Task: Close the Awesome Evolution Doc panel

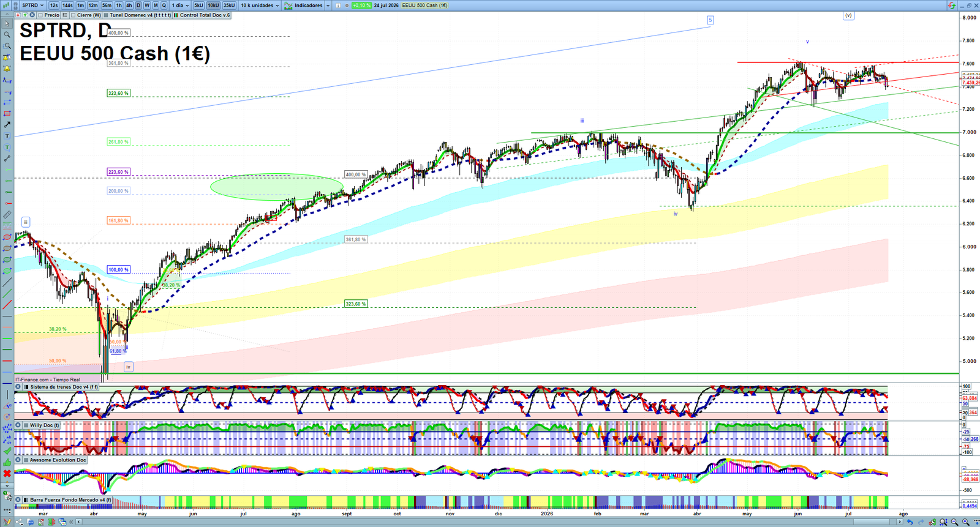Action: click(x=18, y=460)
